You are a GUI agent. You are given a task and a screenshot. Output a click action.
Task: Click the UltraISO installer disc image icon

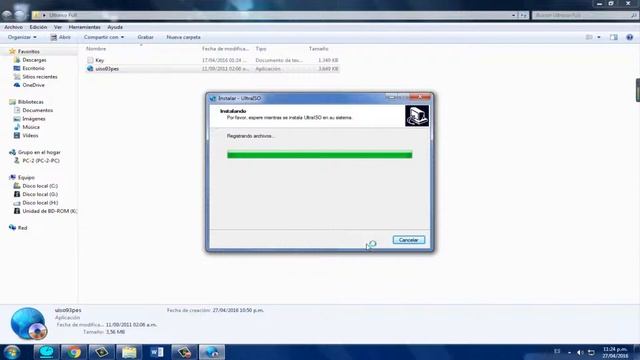pyautogui.click(x=417, y=116)
